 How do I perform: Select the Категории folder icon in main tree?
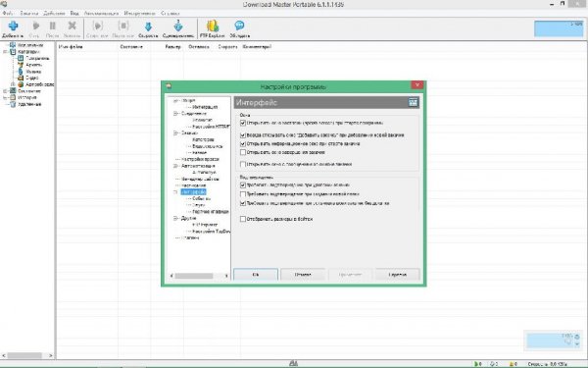13,51
